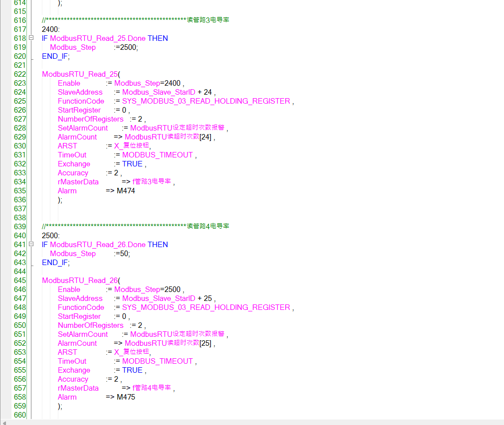Click the 读管路4电导率 comment line
504x425 pixels.
click(x=208, y=227)
